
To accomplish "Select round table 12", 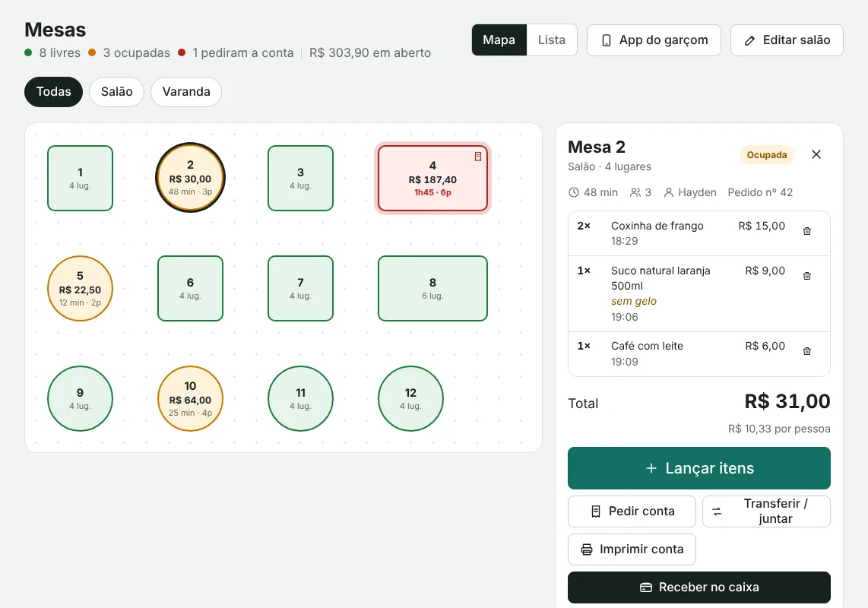I will 410,399.
